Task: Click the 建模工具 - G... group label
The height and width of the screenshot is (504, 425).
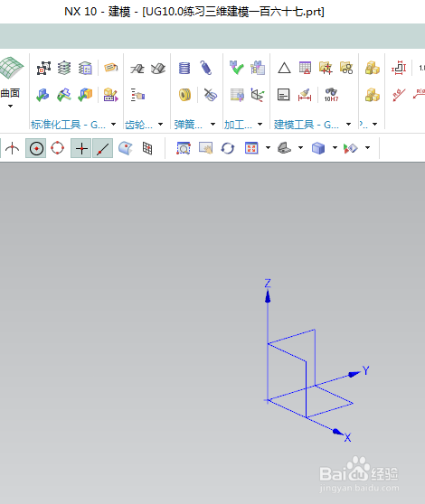Action: click(307, 125)
